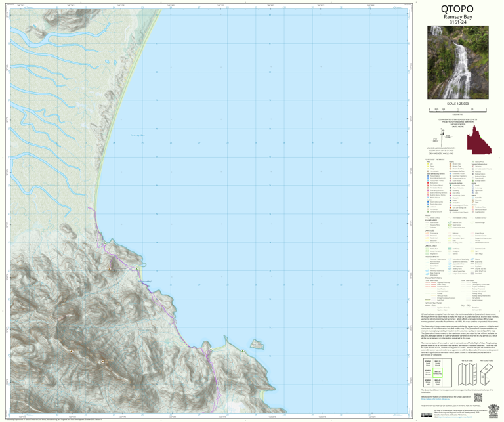Click the grid north declination diagram

click(442, 137)
